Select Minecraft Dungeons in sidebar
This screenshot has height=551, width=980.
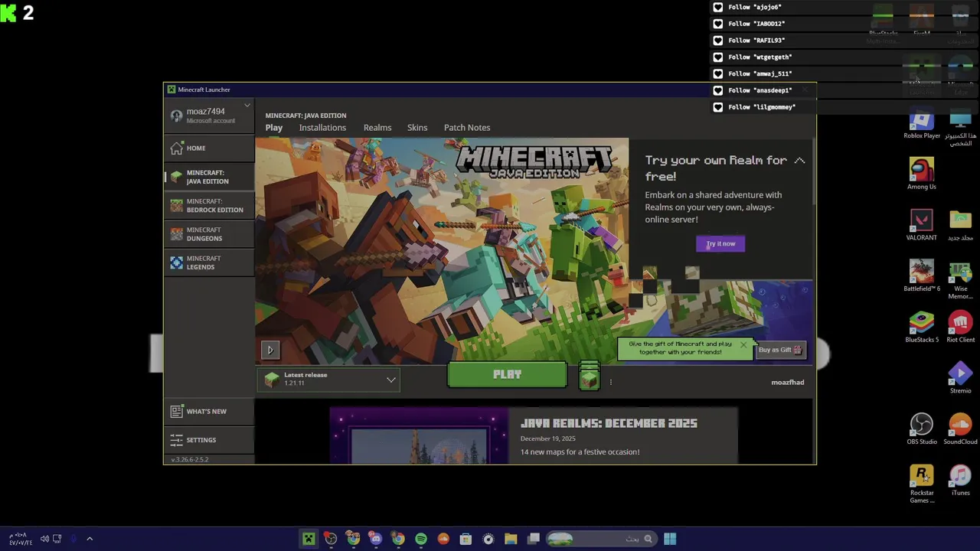[x=209, y=233]
